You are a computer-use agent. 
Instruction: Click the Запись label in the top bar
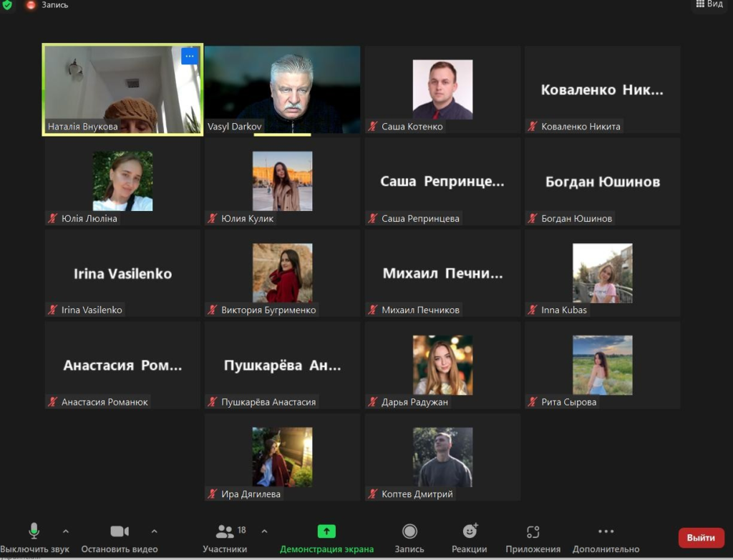(x=54, y=5)
